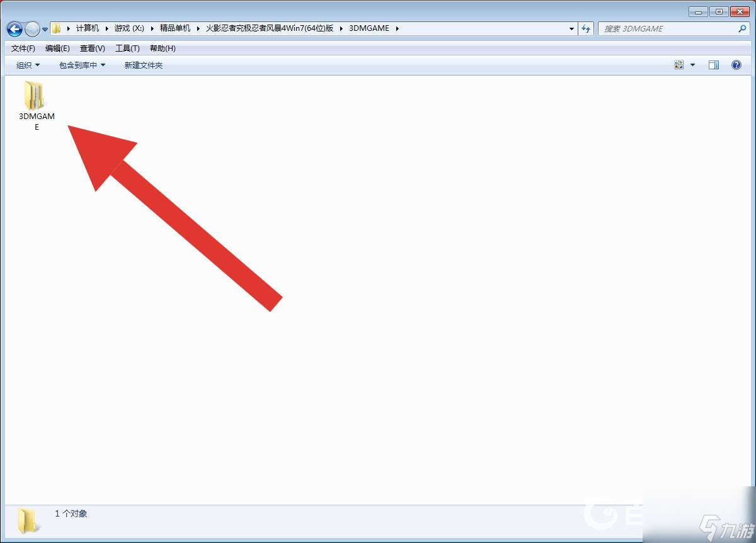Open the 组织 dropdown
Viewport: 756px width, 543px height.
click(28, 66)
